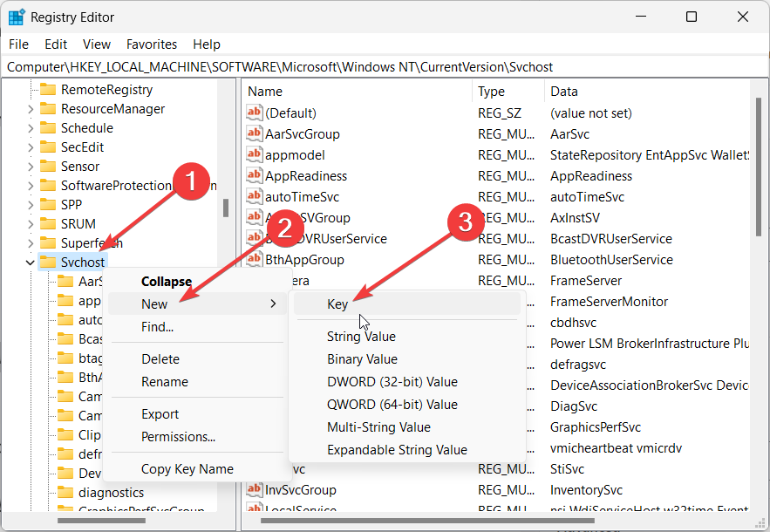Click the ResourceManager folder icon
This screenshot has height=532, width=770.
(48, 108)
